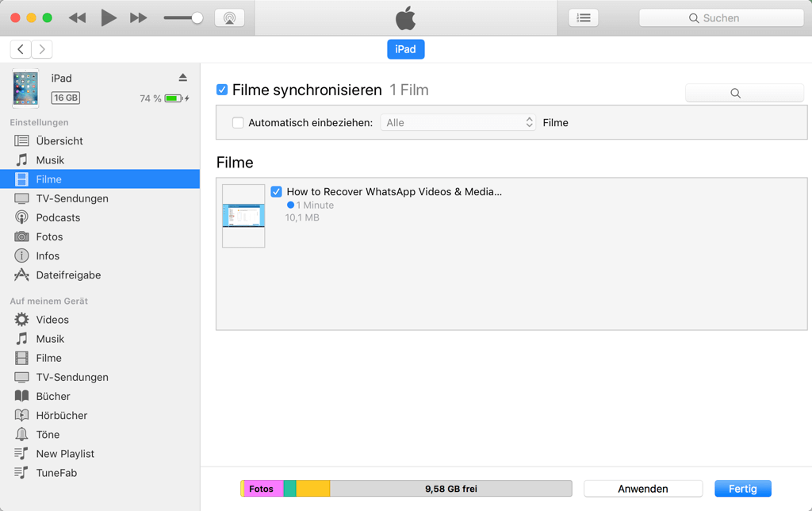This screenshot has width=812, height=511.
Task: Open TV-Sendungen under Auf meinem Gerät
Action: point(100,377)
